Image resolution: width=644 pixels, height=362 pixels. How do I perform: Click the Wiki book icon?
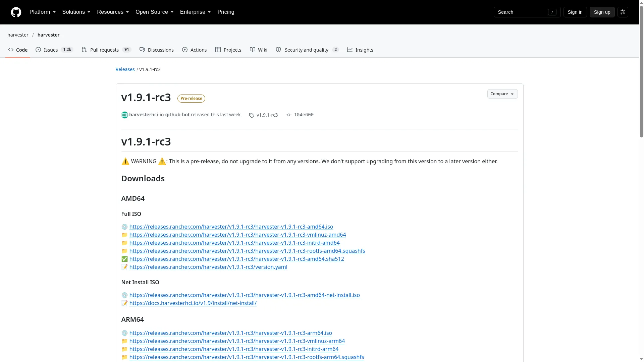(253, 50)
